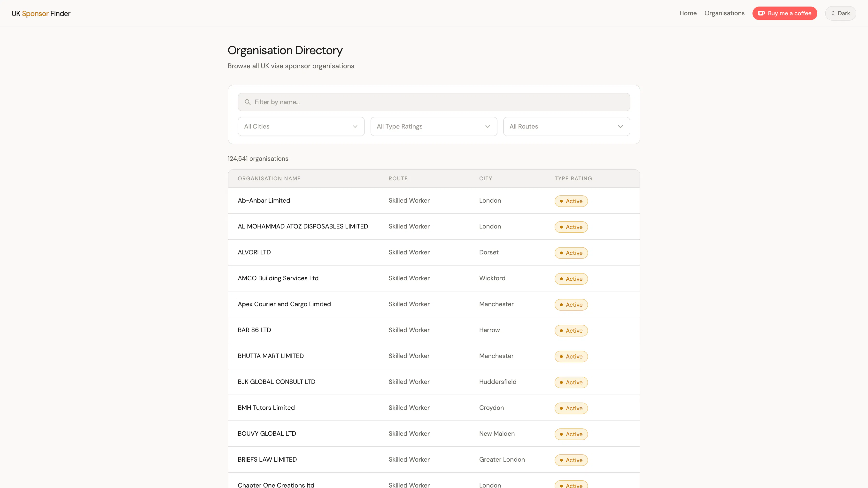The height and width of the screenshot is (488, 868).
Task: Click Greater London city cell
Action: click(502, 460)
